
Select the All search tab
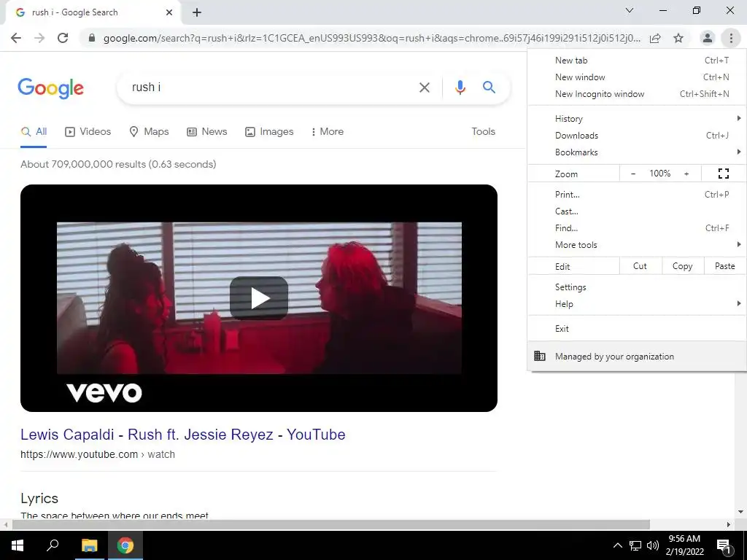34,132
